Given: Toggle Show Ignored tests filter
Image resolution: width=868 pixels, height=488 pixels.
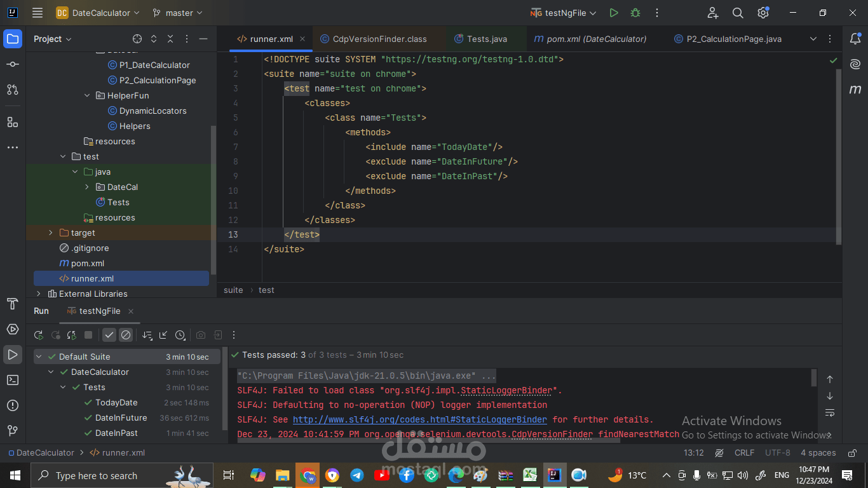Looking at the screenshot, I should [126, 335].
